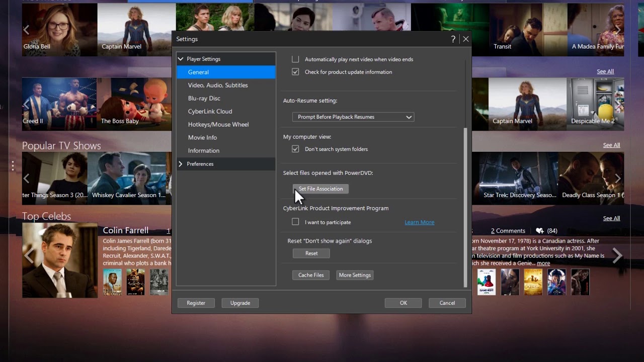Open the Settings dialog help question mark

453,39
